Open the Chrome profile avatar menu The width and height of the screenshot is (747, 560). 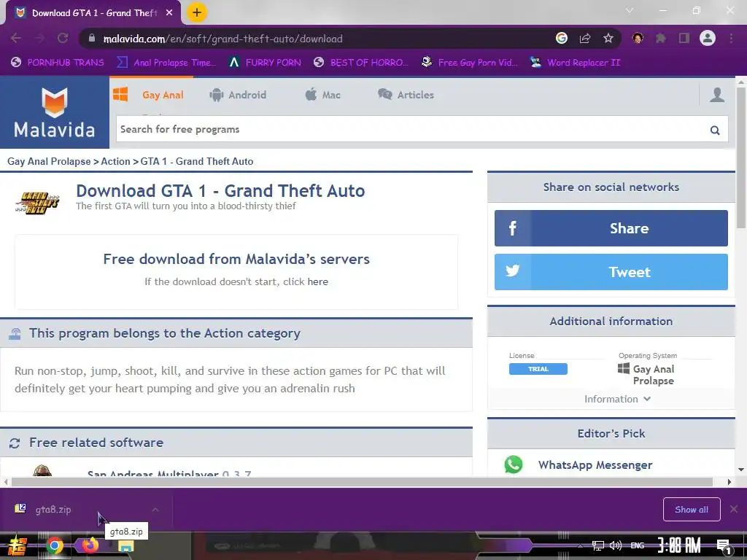click(708, 38)
